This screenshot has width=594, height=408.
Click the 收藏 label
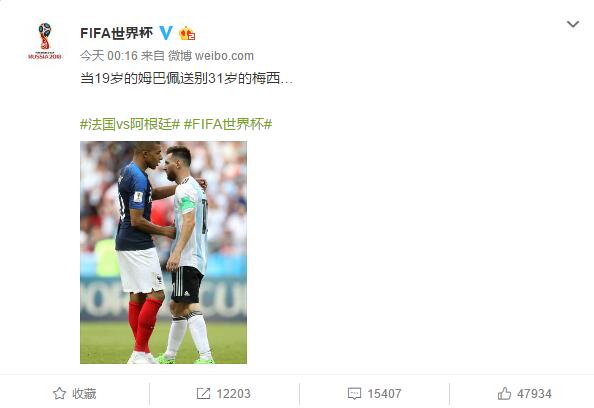[84, 394]
